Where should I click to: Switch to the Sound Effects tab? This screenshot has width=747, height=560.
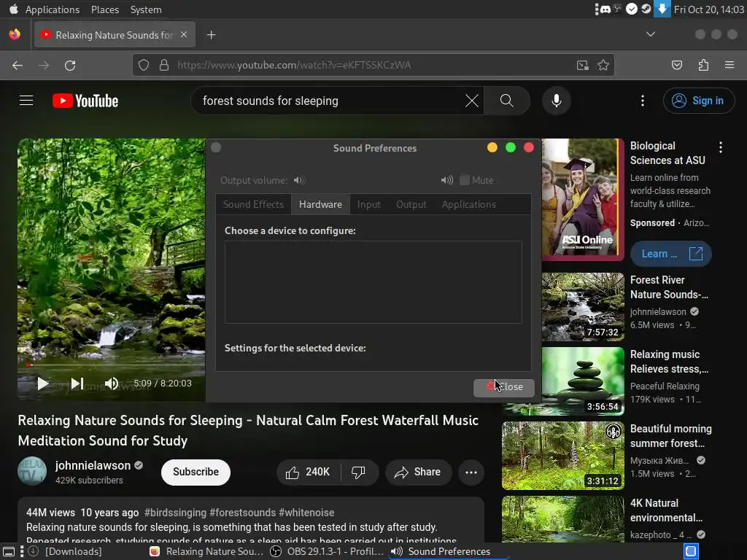[x=253, y=204]
